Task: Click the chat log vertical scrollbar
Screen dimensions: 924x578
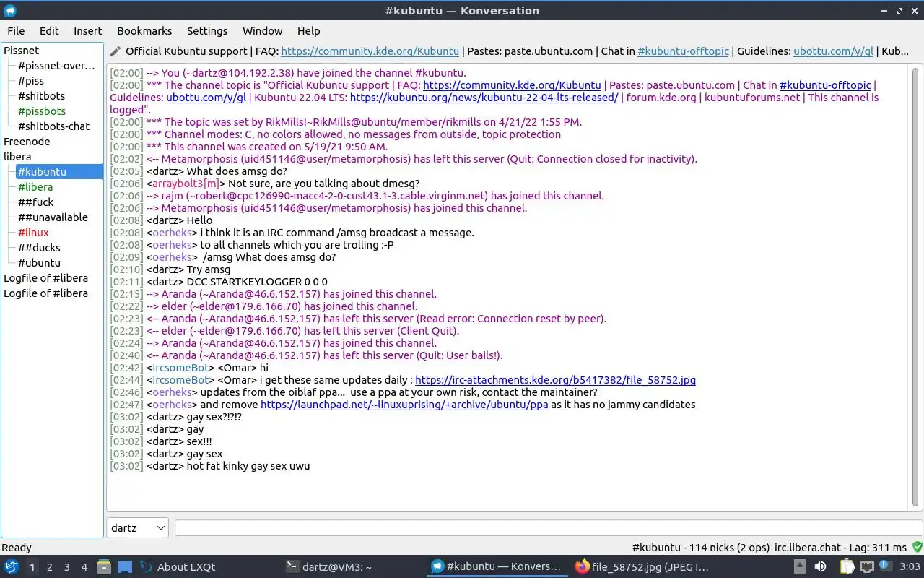Action: [915, 288]
